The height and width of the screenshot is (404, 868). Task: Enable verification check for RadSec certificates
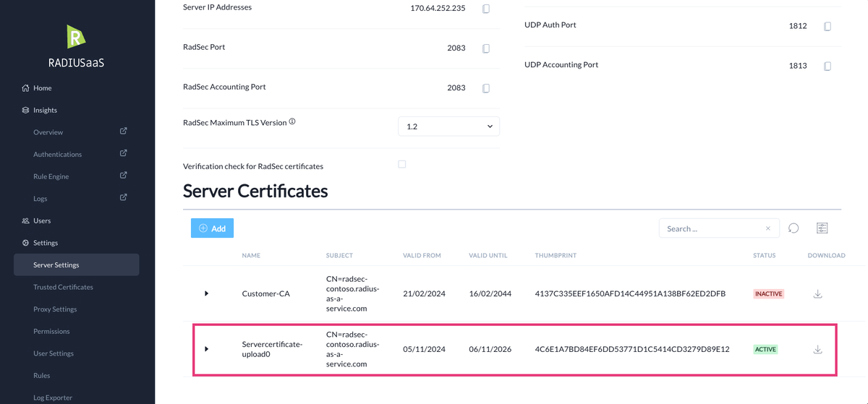point(402,164)
